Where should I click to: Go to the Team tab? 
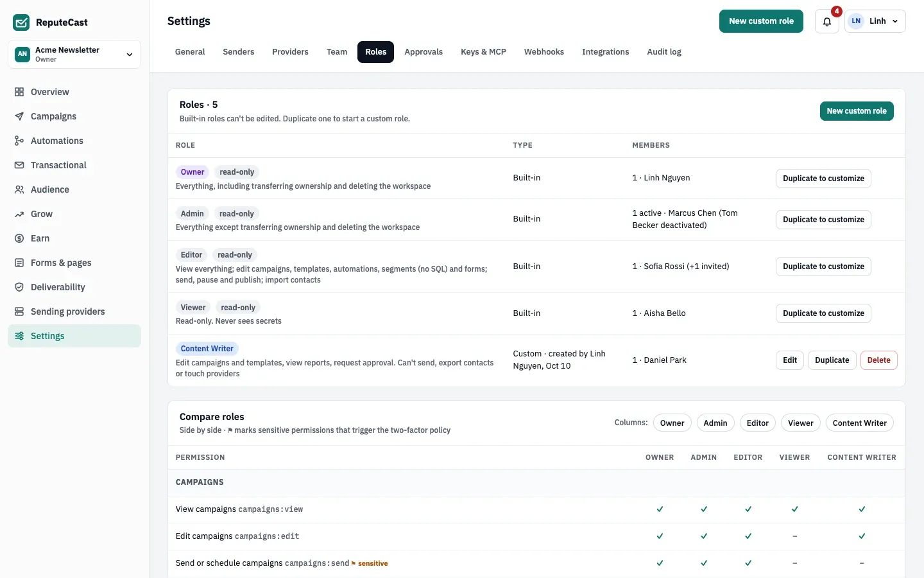coord(337,52)
